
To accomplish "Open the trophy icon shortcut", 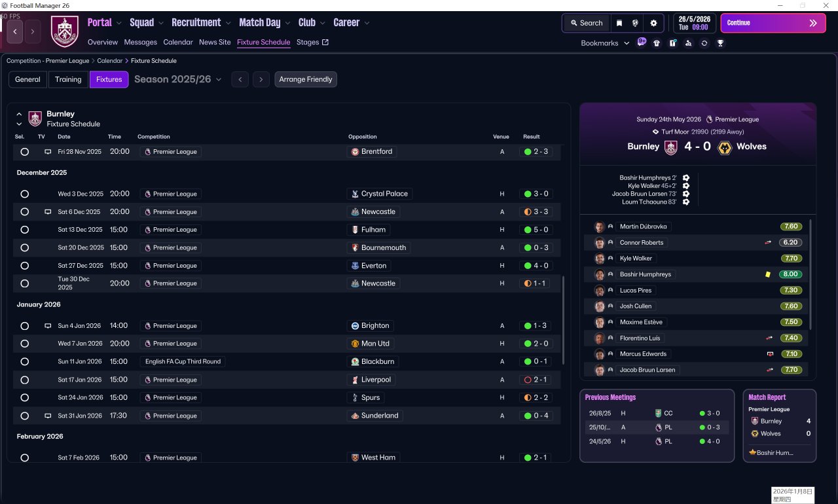I will click(720, 43).
